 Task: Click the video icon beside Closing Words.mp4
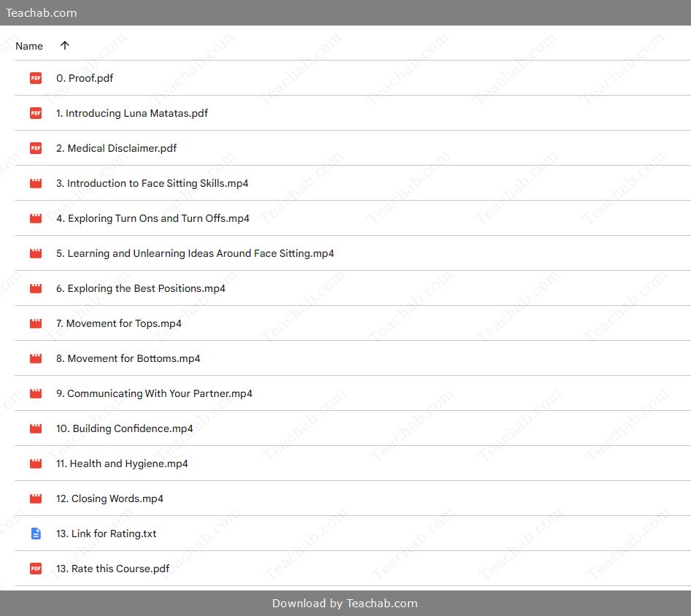[36, 498]
